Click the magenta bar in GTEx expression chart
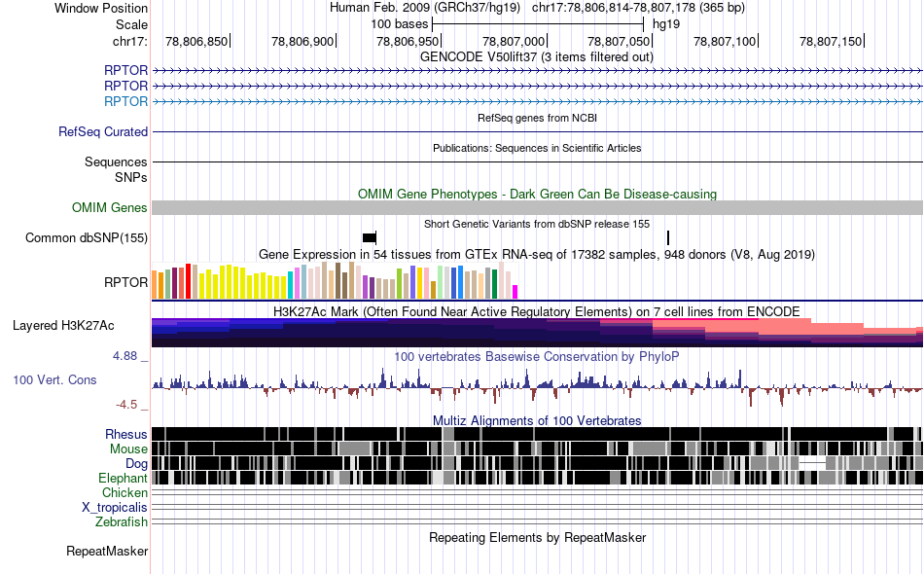This screenshot has width=924, height=574. [515, 292]
